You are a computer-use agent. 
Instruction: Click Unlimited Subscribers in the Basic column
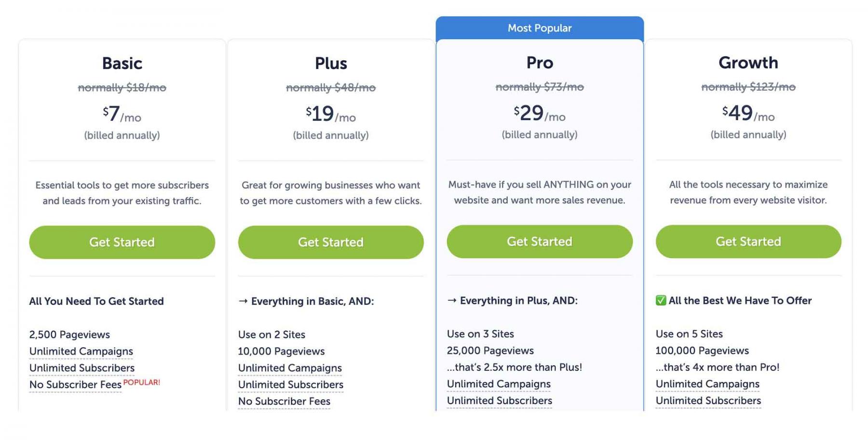point(82,368)
